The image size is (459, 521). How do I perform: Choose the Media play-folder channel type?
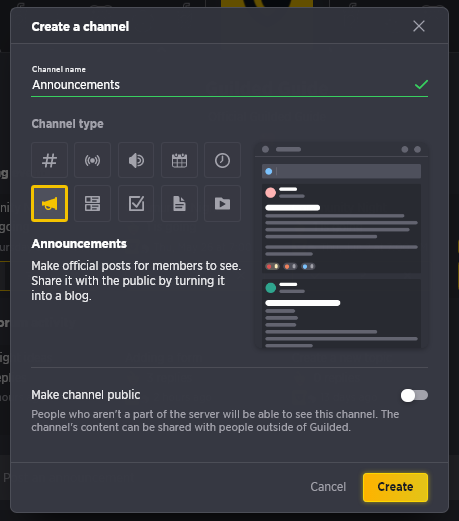click(x=222, y=204)
